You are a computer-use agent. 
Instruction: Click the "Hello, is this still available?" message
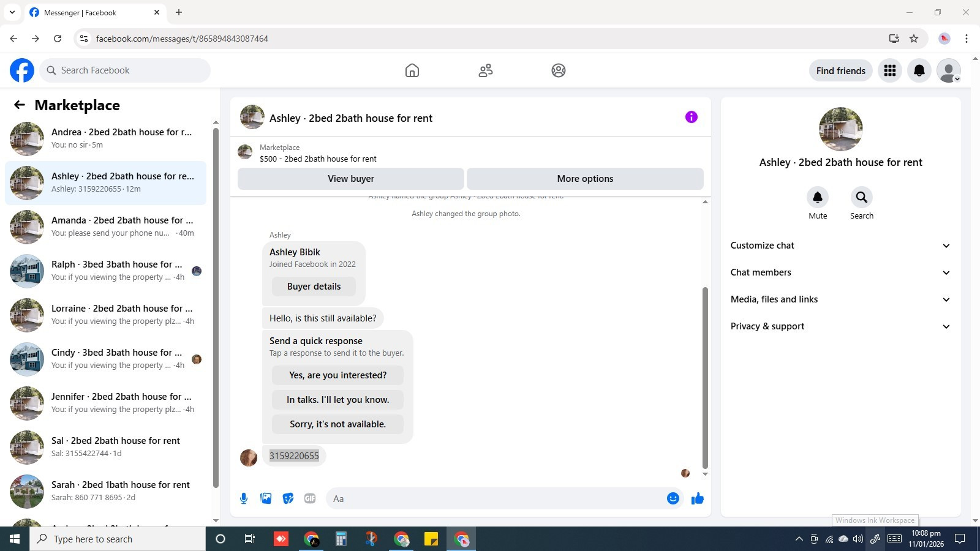pyautogui.click(x=323, y=318)
